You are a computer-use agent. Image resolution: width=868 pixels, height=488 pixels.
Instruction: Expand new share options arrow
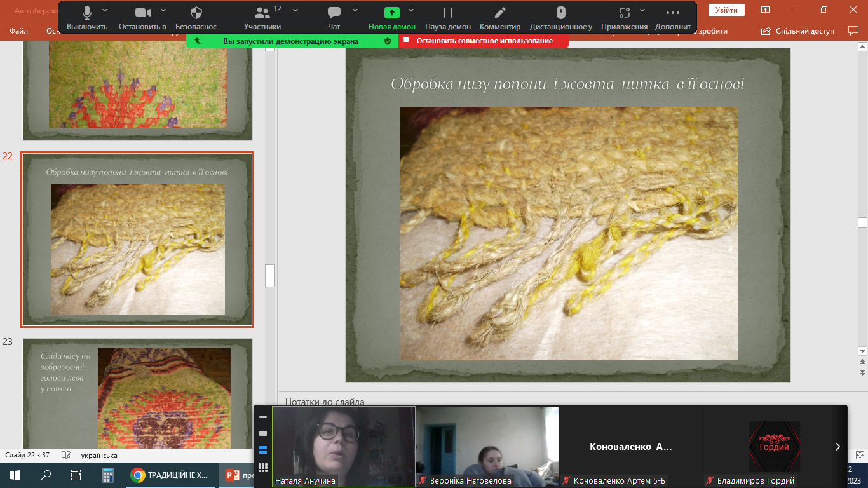411,10
